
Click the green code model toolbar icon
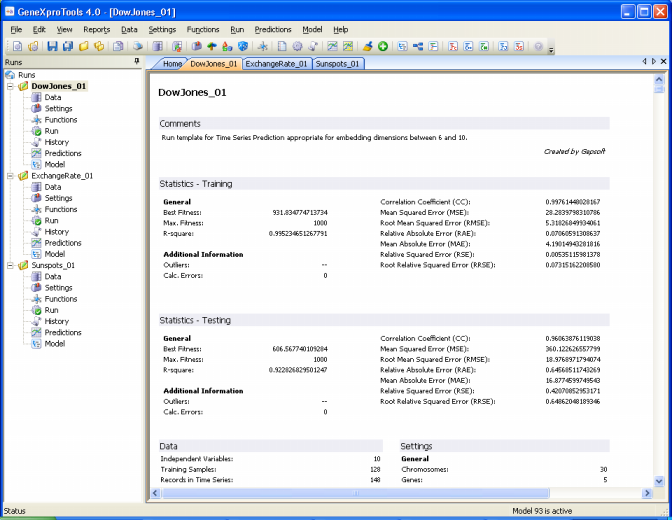484,46
